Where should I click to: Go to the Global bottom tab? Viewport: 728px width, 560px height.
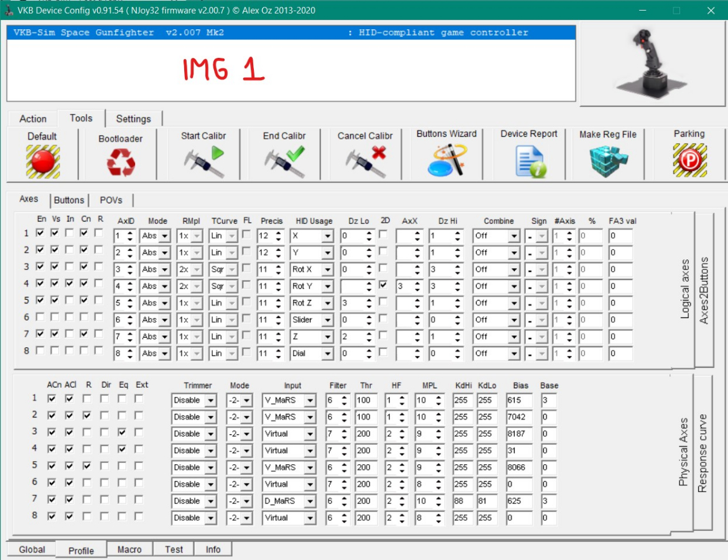32,549
